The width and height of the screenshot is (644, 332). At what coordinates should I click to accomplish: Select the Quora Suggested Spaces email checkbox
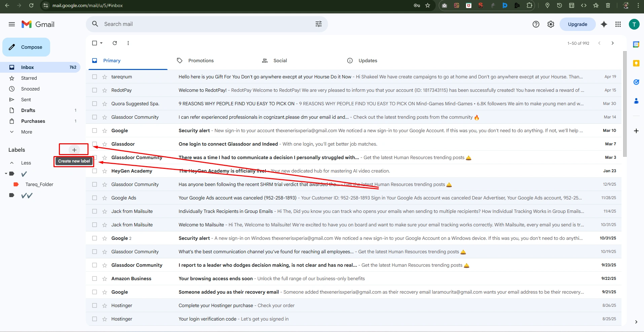pyautogui.click(x=95, y=104)
